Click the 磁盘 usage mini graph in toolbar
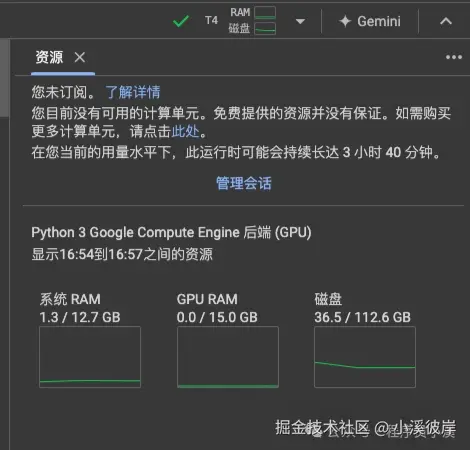The width and height of the screenshot is (470, 450). click(x=265, y=29)
